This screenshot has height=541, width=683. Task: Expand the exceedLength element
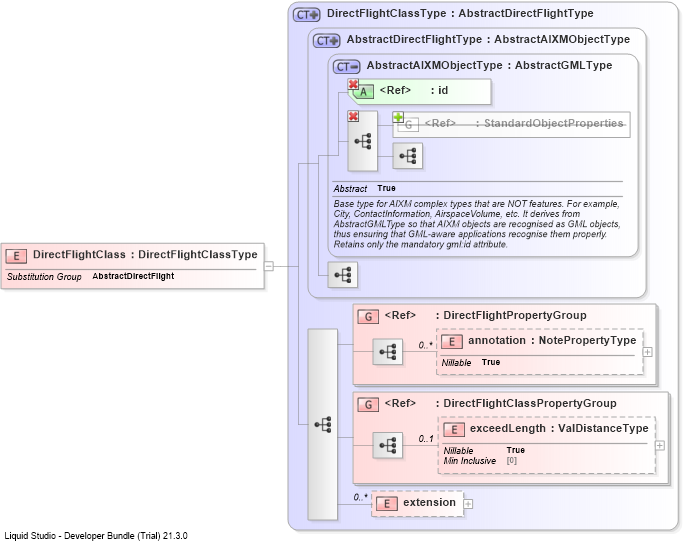point(660,445)
